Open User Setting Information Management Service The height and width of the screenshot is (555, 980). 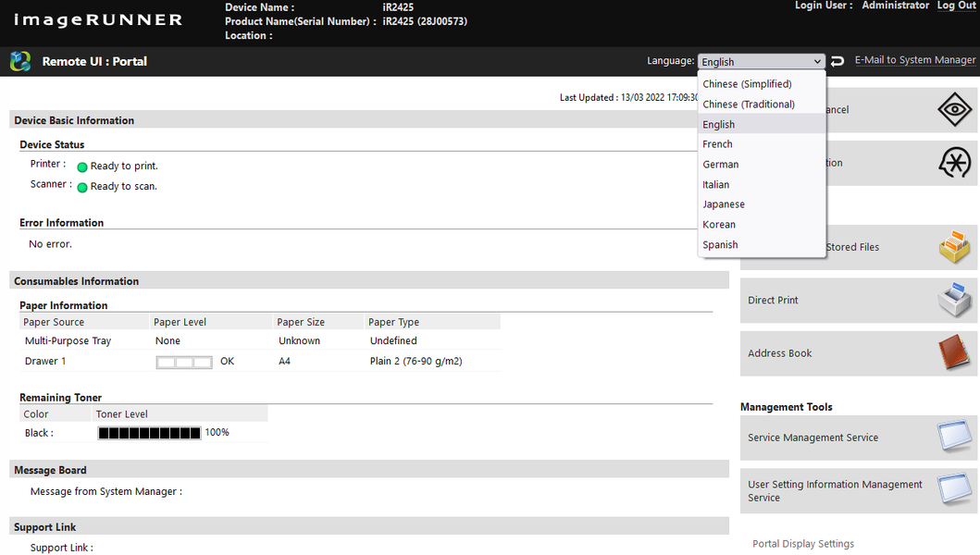click(859, 490)
